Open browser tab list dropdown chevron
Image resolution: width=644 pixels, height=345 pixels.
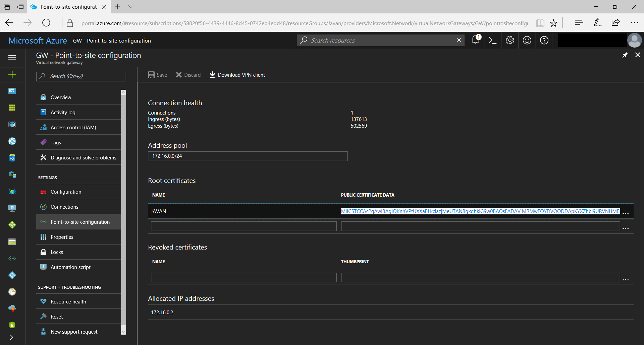(x=131, y=7)
